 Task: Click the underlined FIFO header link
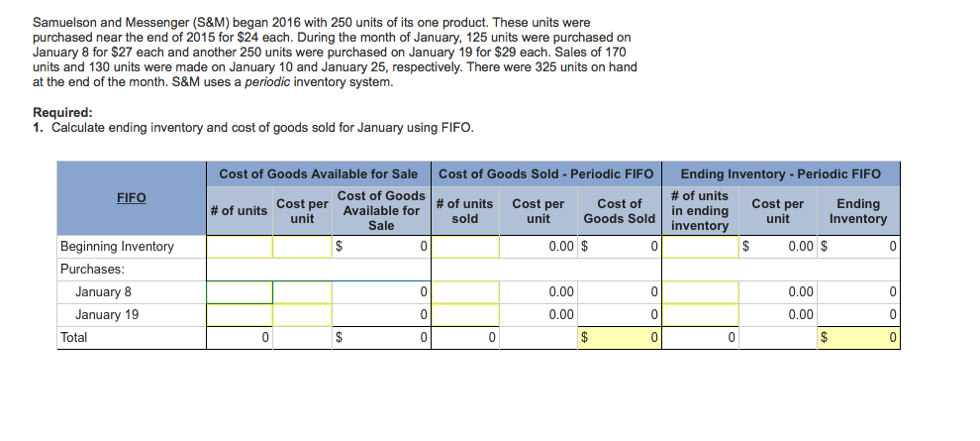point(132,197)
